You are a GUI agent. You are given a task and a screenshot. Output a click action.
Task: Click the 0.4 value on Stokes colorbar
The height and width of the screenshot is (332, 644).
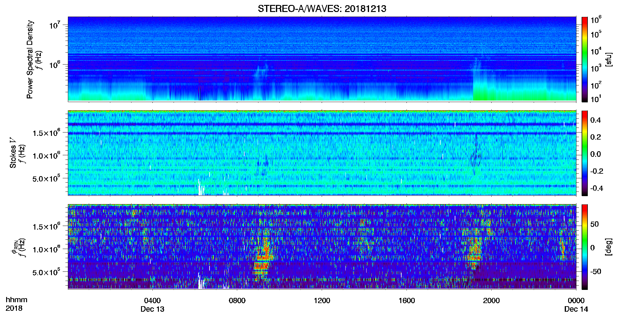(x=595, y=120)
